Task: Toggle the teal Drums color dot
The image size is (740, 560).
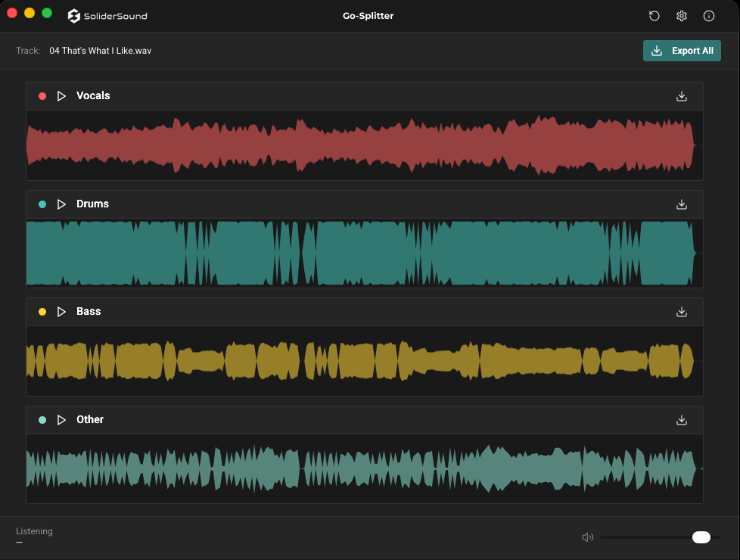Action: 42,204
